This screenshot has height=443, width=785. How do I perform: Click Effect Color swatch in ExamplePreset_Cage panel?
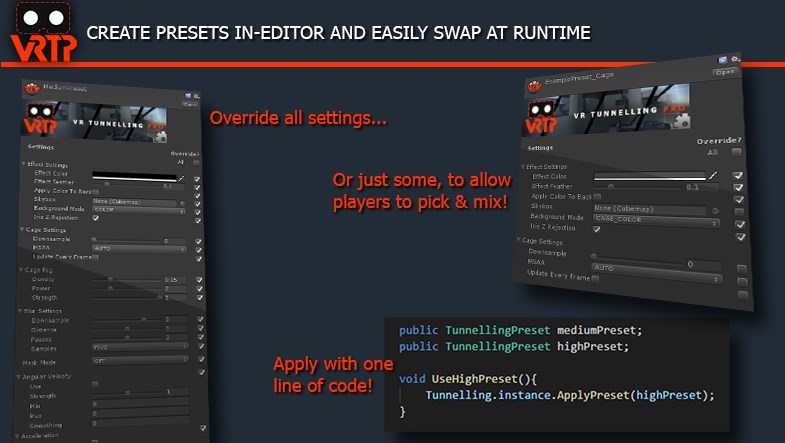pyautogui.click(x=650, y=176)
